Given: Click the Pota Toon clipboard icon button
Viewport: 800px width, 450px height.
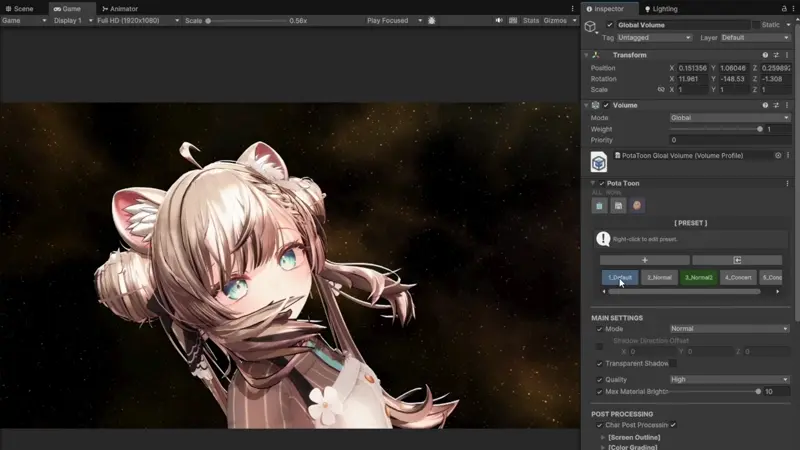Looking at the screenshot, I should click(599, 206).
